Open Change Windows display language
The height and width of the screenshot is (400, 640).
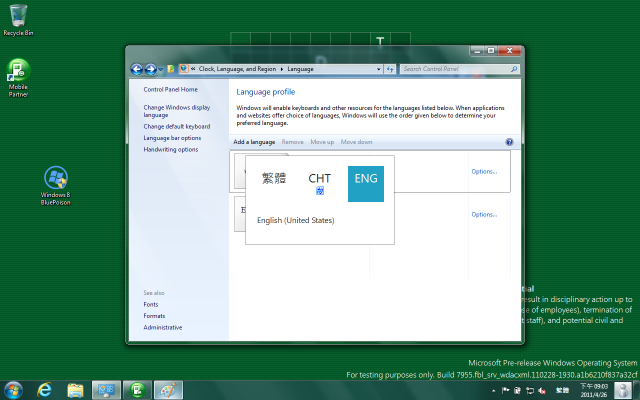(x=177, y=111)
